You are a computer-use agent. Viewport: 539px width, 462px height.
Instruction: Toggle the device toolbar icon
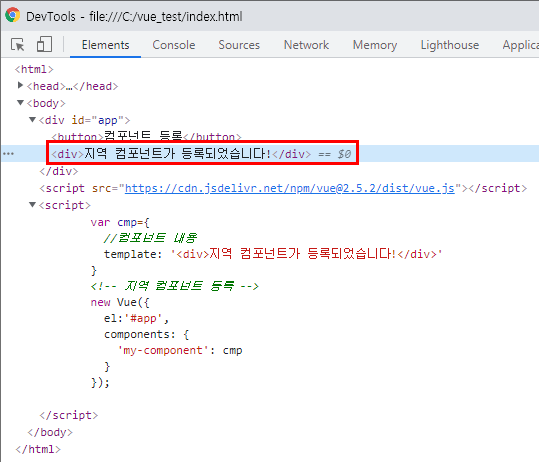coord(44,44)
